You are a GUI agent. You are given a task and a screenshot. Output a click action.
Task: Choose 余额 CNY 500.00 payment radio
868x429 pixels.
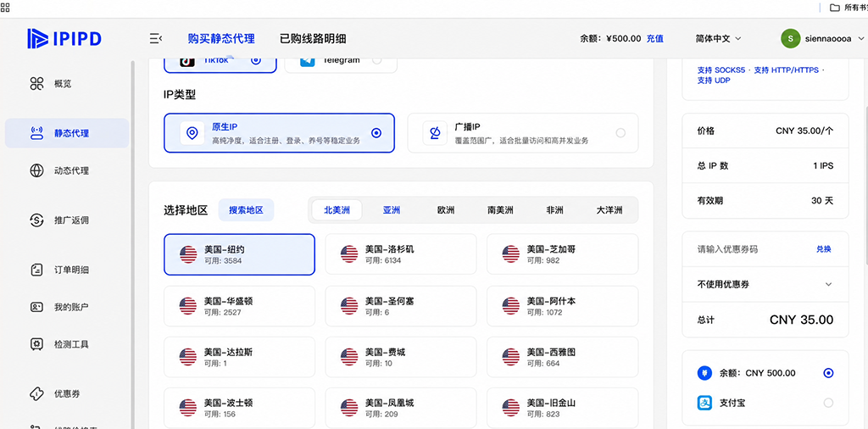pos(828,373)
